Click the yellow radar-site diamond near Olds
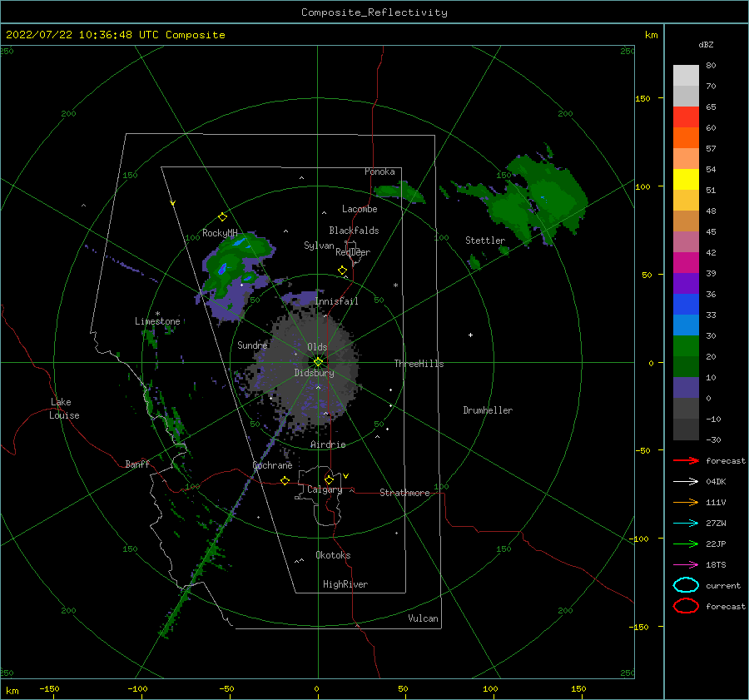The width and height of the screenshot is (749, 700). click(x=318, y=362)
